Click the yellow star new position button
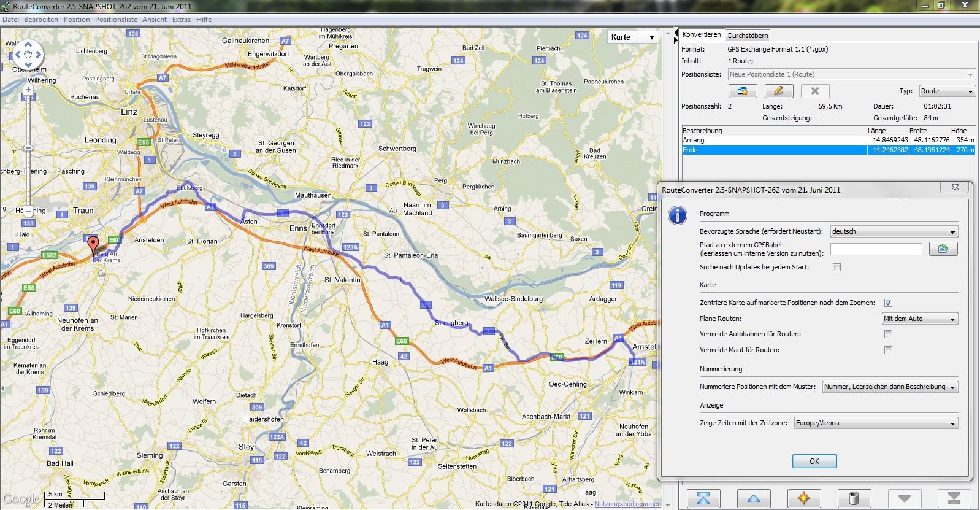980x510 pixels. 803,498
